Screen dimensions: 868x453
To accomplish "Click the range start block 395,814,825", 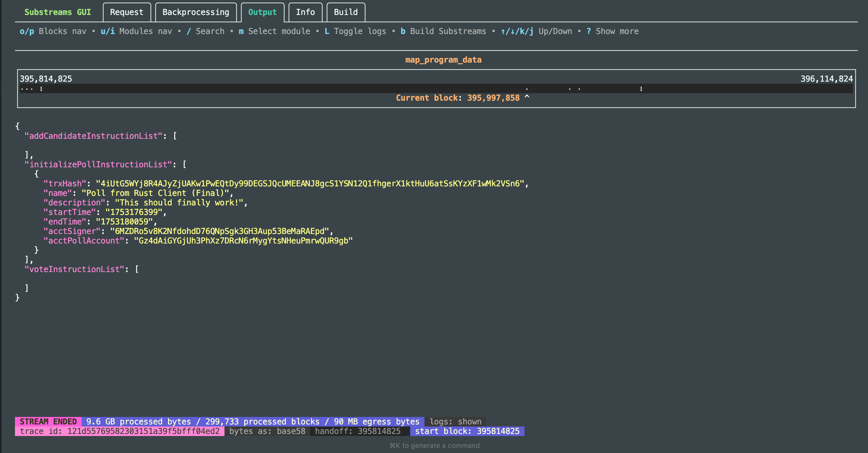I will tap(46, 79).
